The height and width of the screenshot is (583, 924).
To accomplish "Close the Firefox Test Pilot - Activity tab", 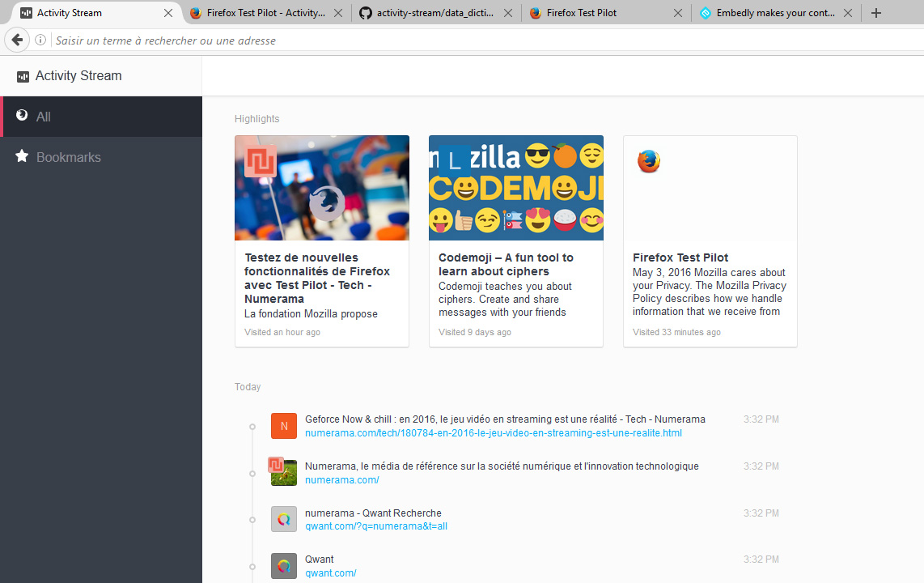I will [x=338, y=13].
